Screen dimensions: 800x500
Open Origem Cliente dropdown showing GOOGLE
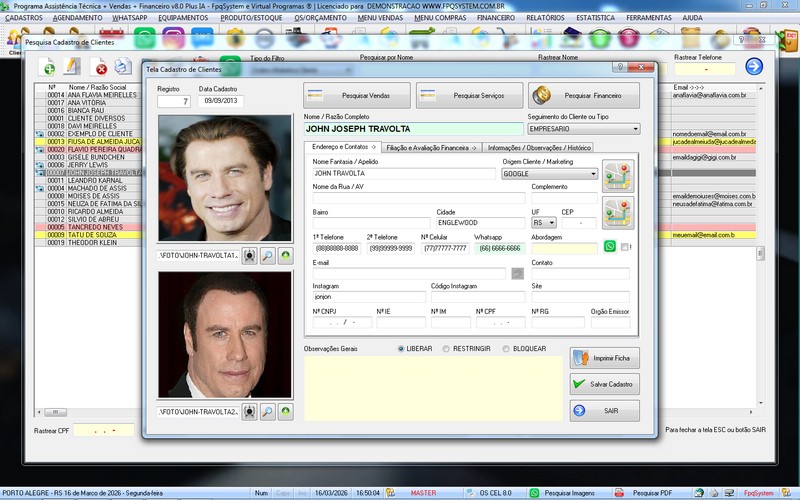click(x=549, y=174)
